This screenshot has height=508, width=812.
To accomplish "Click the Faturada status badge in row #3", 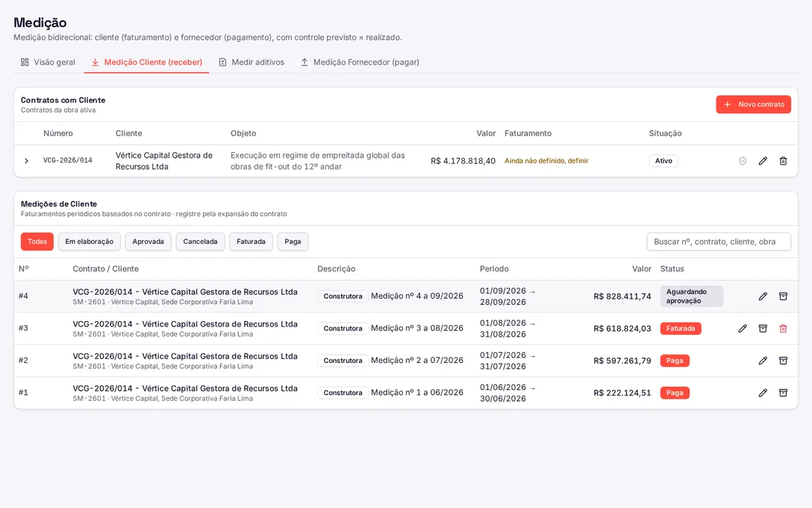I will coord(681,329).
